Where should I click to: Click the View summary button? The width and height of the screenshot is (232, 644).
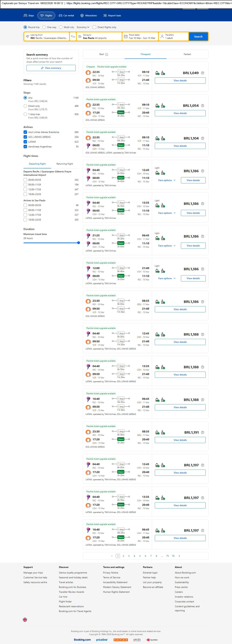51,68
